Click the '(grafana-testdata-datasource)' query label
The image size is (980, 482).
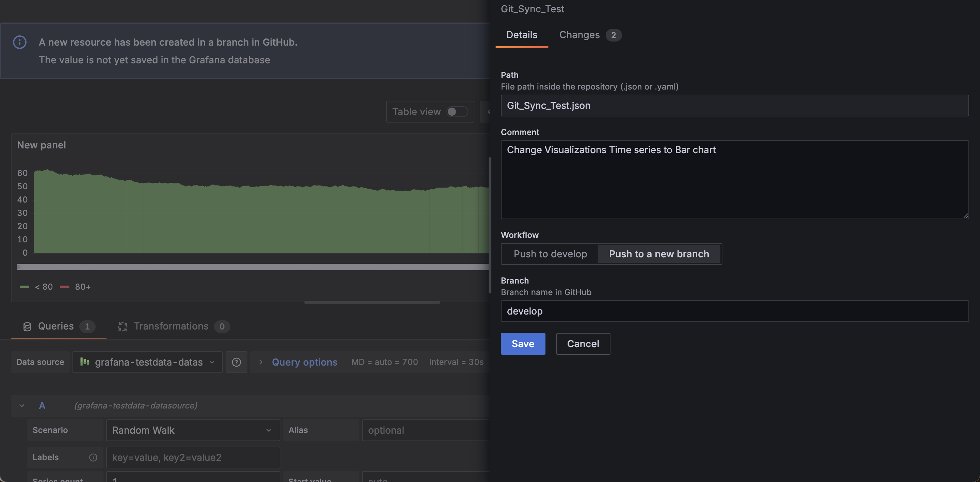point(136,406)
